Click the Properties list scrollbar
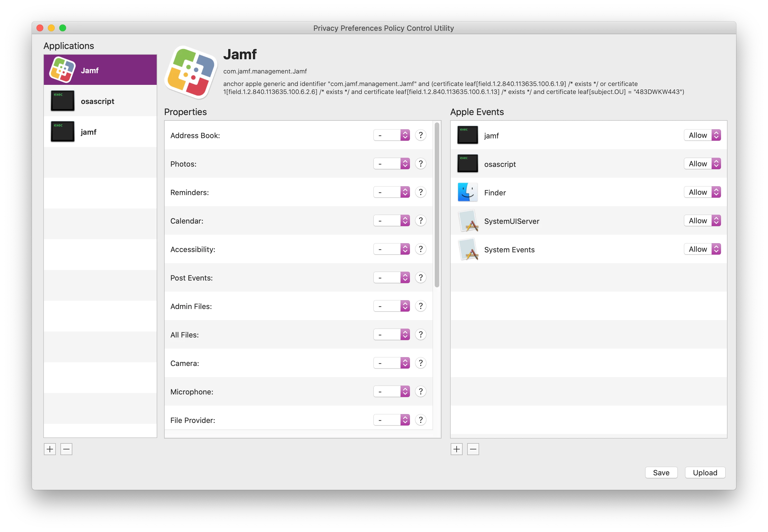The height and width of the screenshot is (532, 768). point(437,205)
